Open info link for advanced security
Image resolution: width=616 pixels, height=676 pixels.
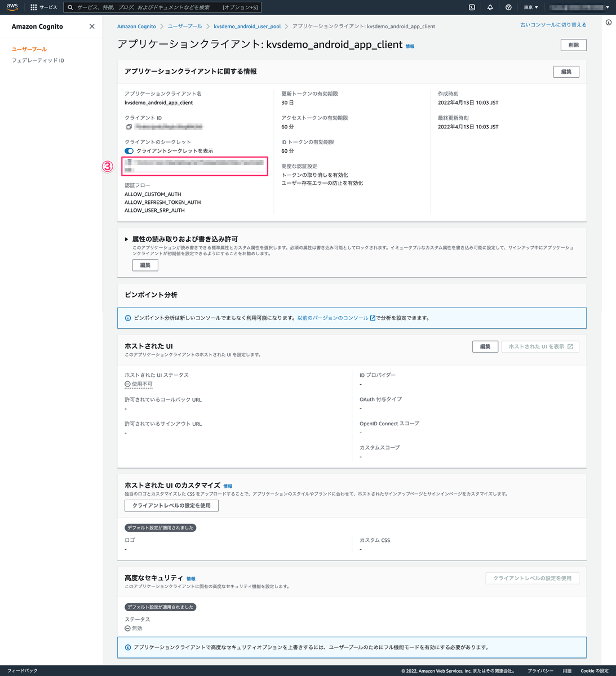coord(191,579)
